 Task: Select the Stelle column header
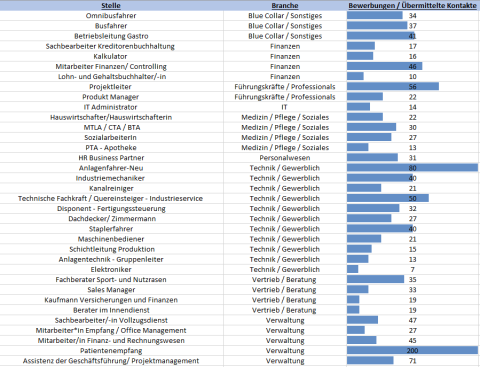click(111, 5)
